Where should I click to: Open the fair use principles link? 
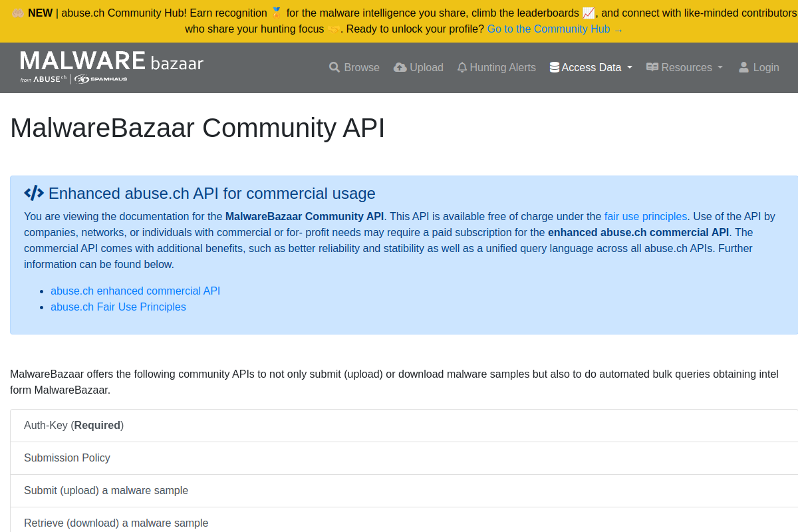pyautogui.click(x=646, y=216)
